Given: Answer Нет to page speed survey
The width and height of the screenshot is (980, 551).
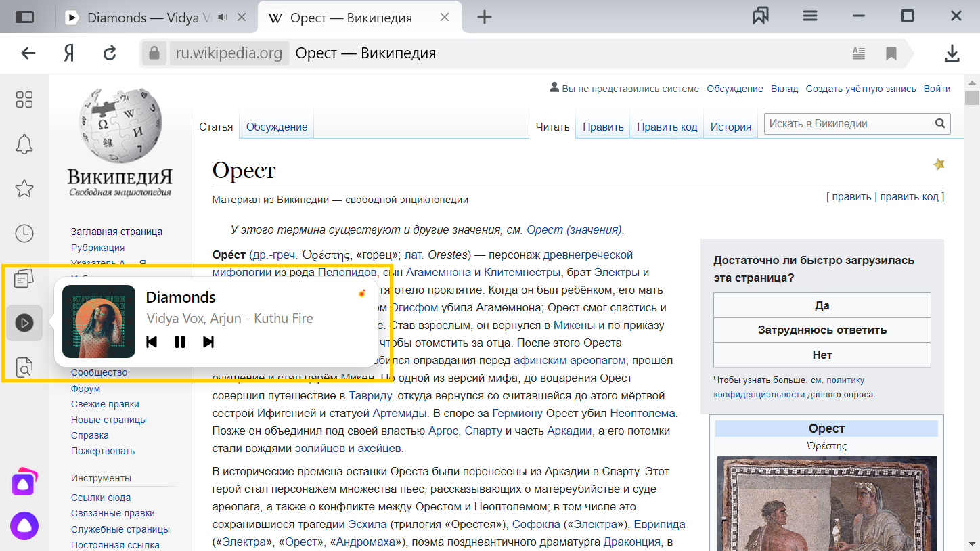Looking at the screenshot, I should pyautogui.click(x=822, y=355).
